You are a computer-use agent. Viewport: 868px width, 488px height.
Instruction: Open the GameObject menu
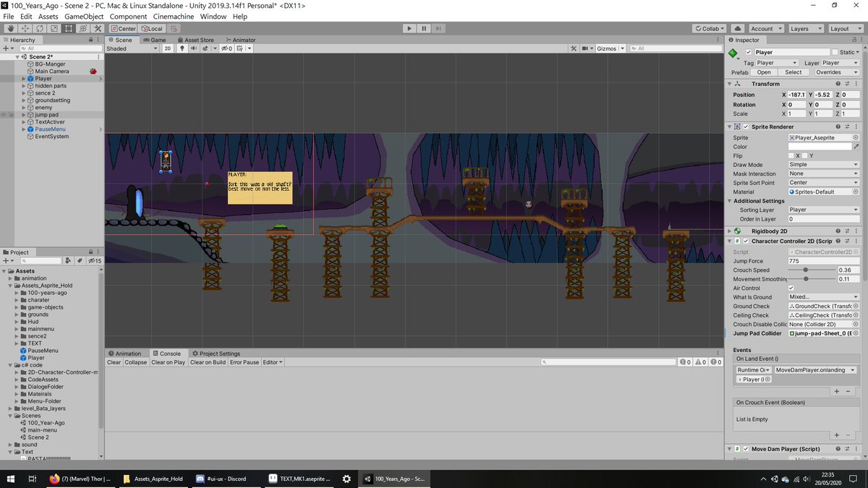pyautogui.click(x=84, y=16)
